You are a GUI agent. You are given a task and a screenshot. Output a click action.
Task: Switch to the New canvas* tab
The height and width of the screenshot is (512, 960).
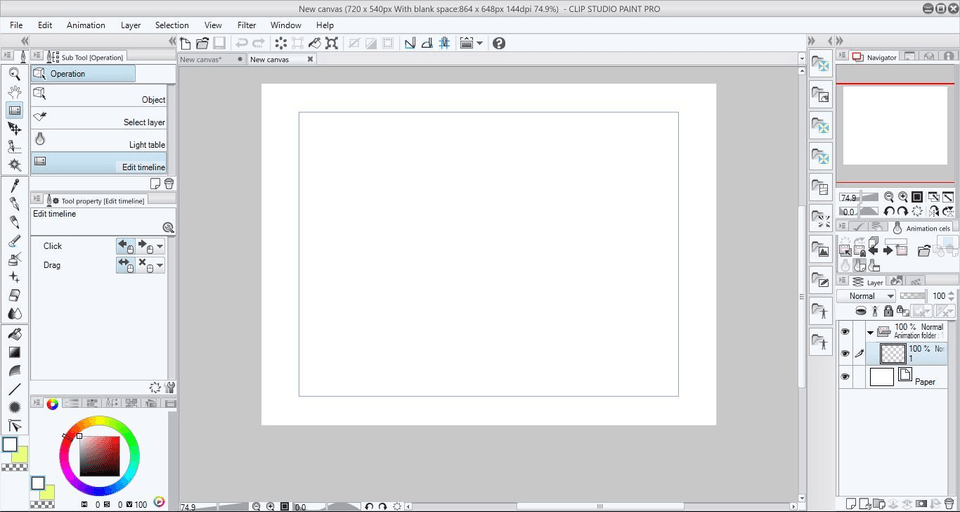pos(206,60)
